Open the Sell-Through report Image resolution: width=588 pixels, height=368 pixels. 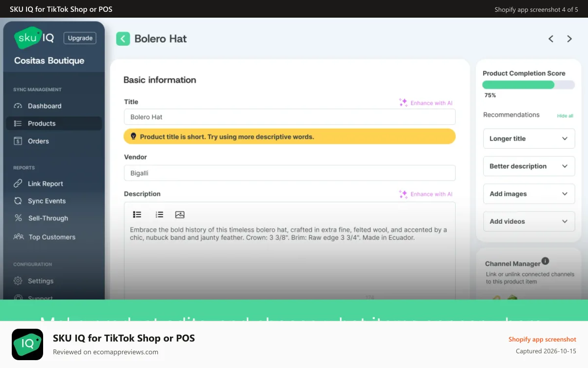point(54,218)
